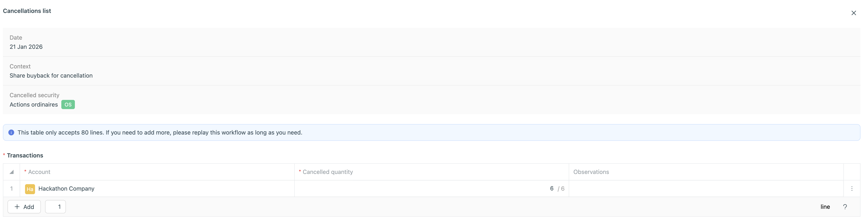Focus the number of lines input
The image size is (868, 224).
tap(56, 207)
